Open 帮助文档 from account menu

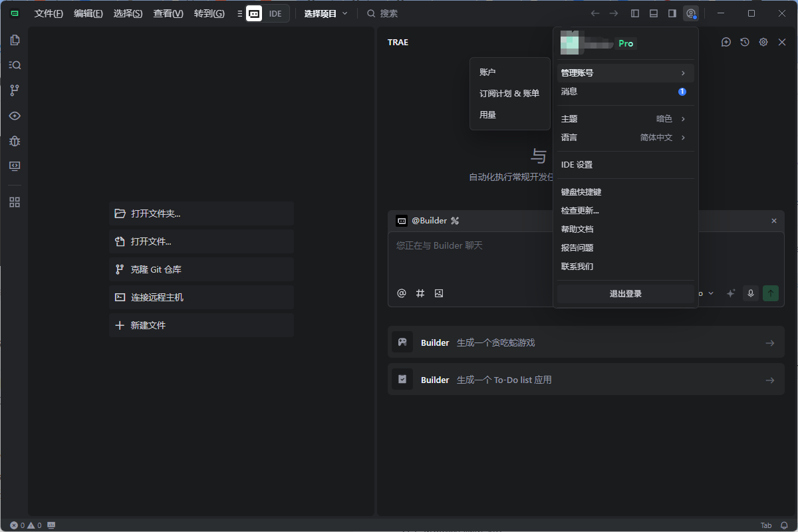pos(625,229)
